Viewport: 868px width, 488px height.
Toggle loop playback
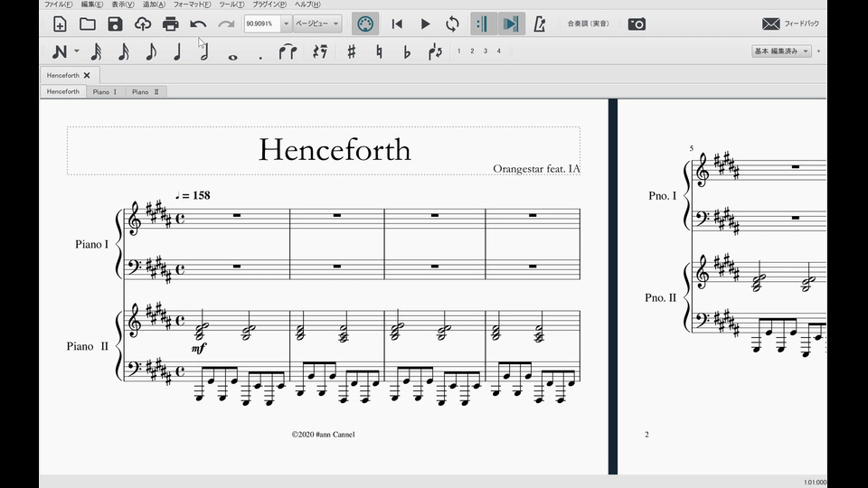452,23
